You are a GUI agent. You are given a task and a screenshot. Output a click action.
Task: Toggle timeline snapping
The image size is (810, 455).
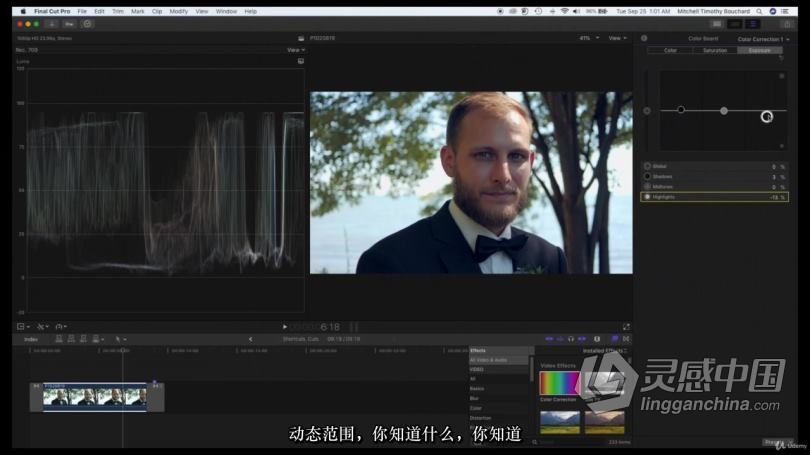point(582,339)
